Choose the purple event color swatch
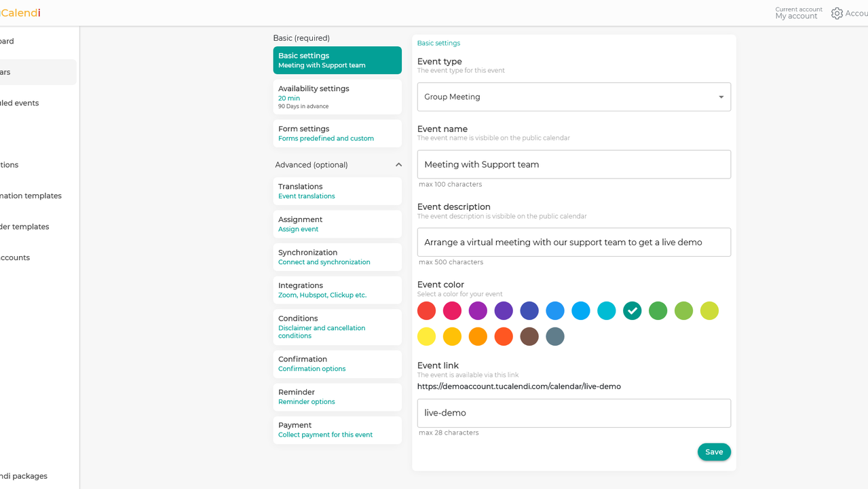This screenshot has width=868, height=489. click(x=478, y=311)
